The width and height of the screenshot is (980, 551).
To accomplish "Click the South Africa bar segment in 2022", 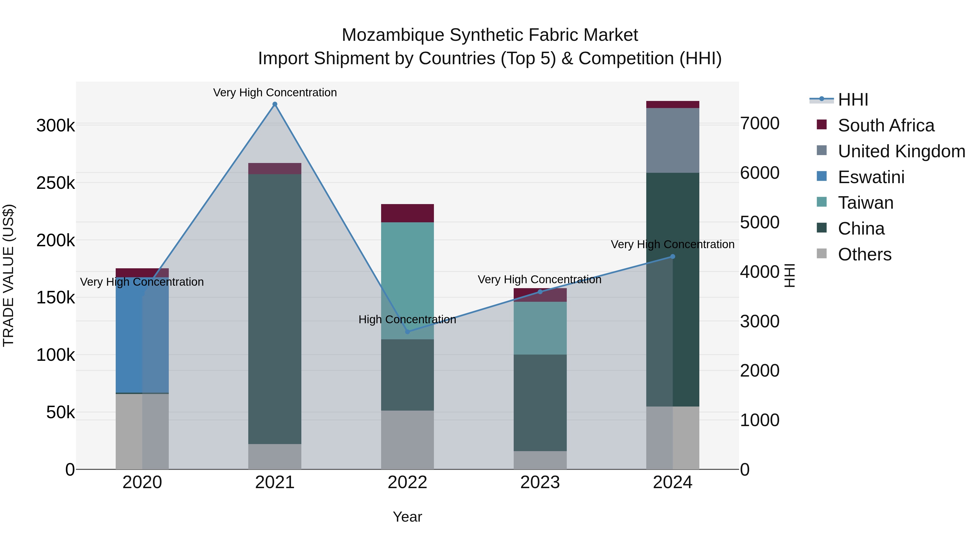I will coord(408,213).
